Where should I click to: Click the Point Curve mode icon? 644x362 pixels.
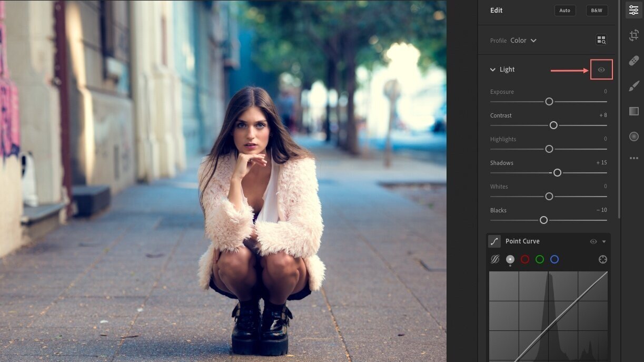click(494, 241)
